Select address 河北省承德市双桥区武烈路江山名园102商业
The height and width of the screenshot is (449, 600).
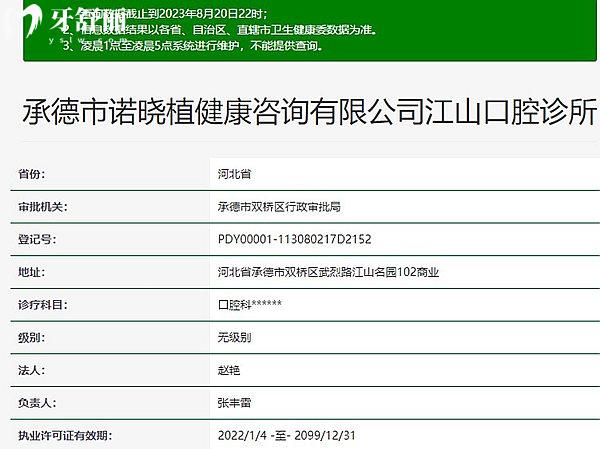[x=328, y=273]
